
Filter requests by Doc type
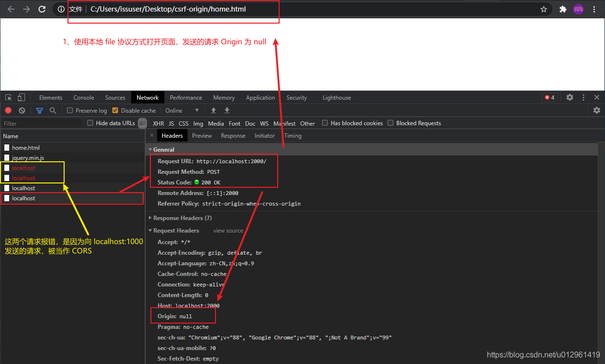250,123
